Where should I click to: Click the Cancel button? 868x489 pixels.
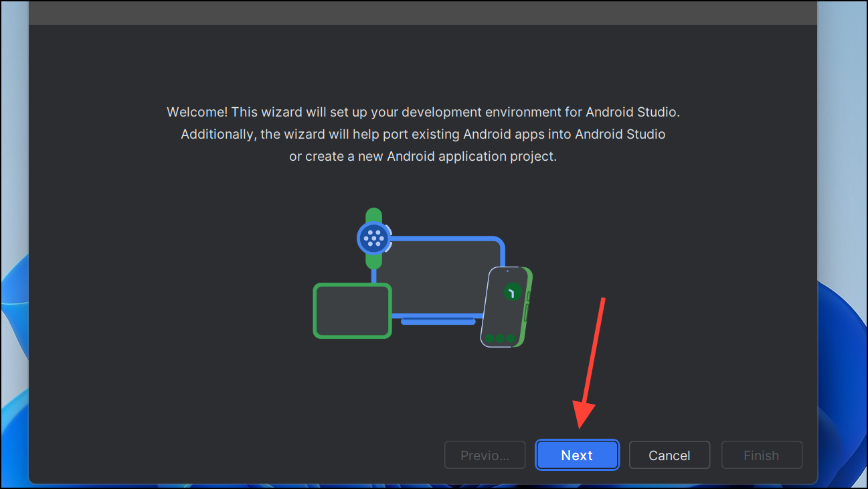[x=669, y=456]
